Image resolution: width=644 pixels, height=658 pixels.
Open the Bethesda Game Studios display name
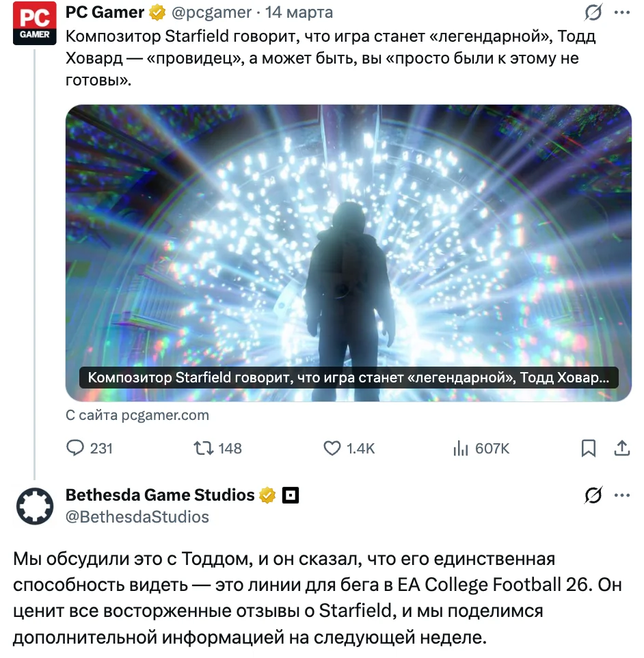pos(160,495)
